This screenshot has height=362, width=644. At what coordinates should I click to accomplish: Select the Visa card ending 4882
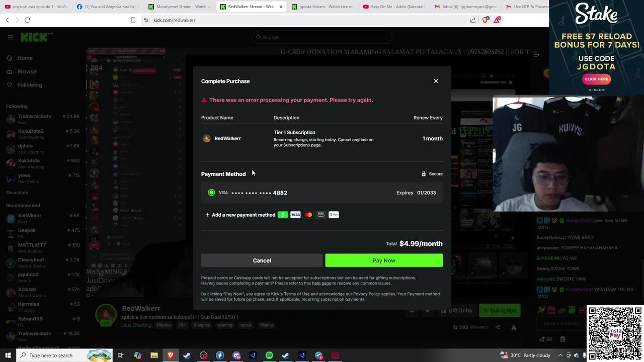pyautogui.click(x=322, y=193)
